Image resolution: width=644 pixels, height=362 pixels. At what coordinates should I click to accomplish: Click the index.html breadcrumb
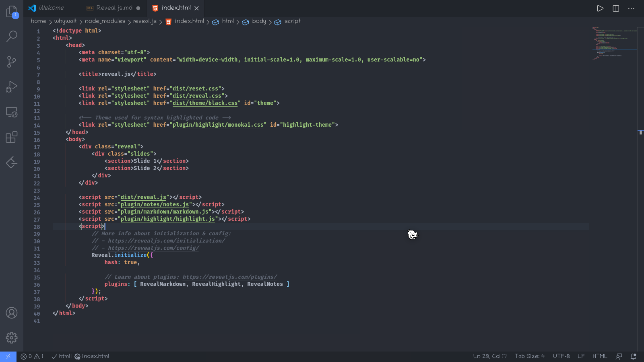click(185, 21)
